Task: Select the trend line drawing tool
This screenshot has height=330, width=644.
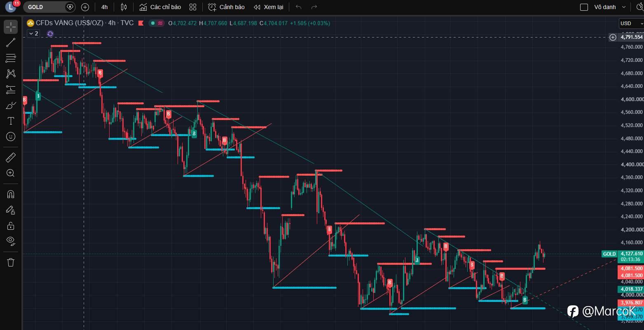Action: pyautogui.click(x=11, y=42)
